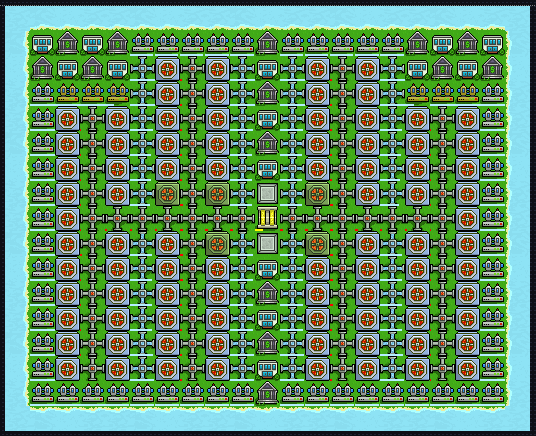Click green reactor right of the upper gray plate

[x=318, y=194]
